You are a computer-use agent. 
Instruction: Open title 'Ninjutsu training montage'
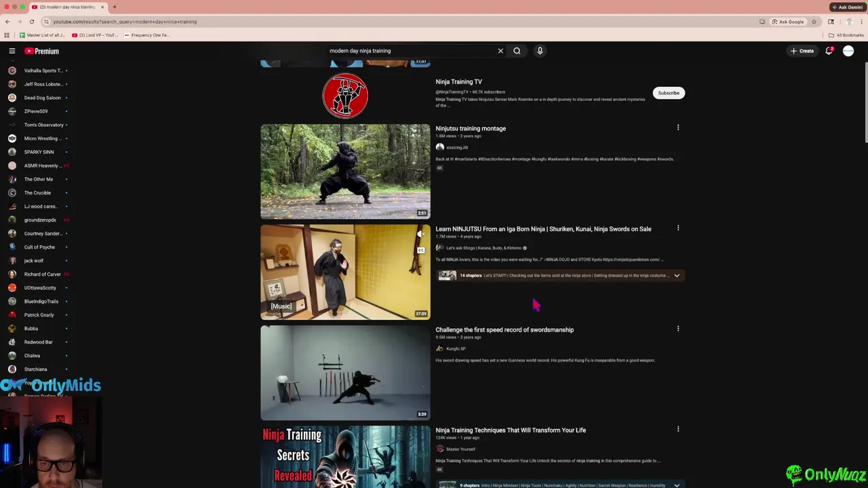click(471, 128)
